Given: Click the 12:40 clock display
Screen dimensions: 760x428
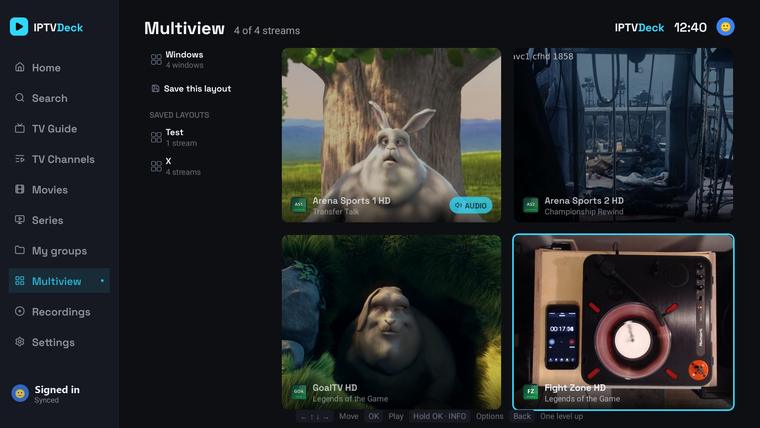Looking at the screenshot, I should coord(690,27).
